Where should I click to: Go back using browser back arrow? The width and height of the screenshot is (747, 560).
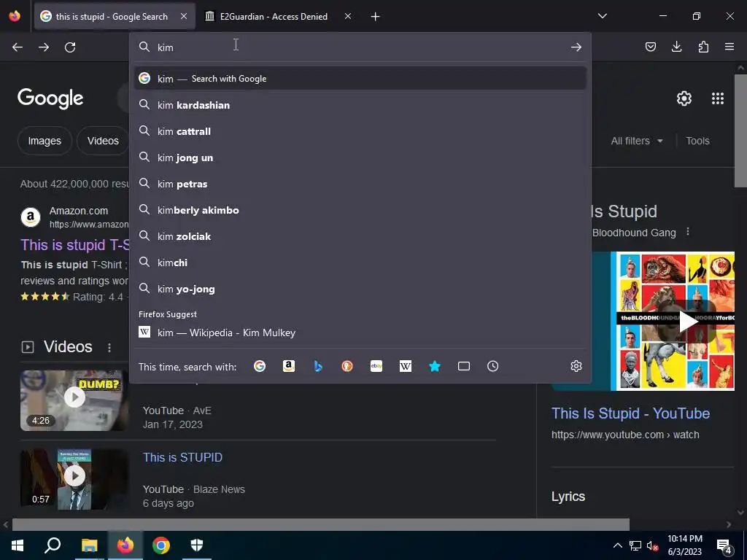click(18, 47)
